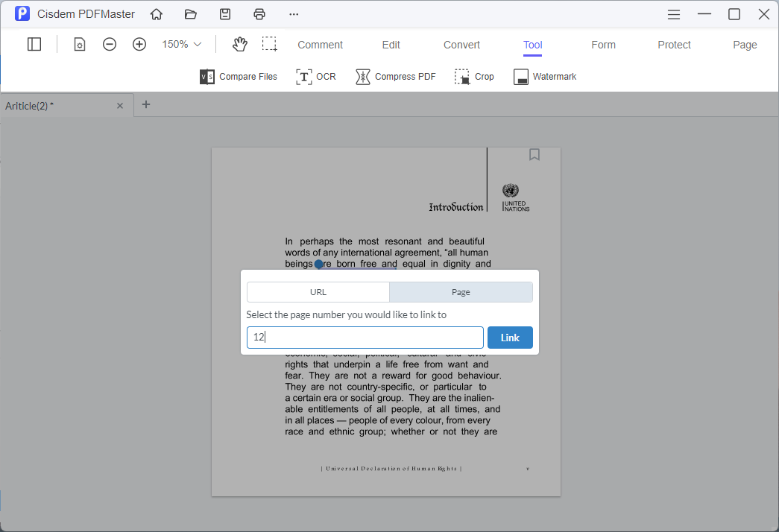Open the Form tab
The image size is (779, 532).
click(603, 45)
